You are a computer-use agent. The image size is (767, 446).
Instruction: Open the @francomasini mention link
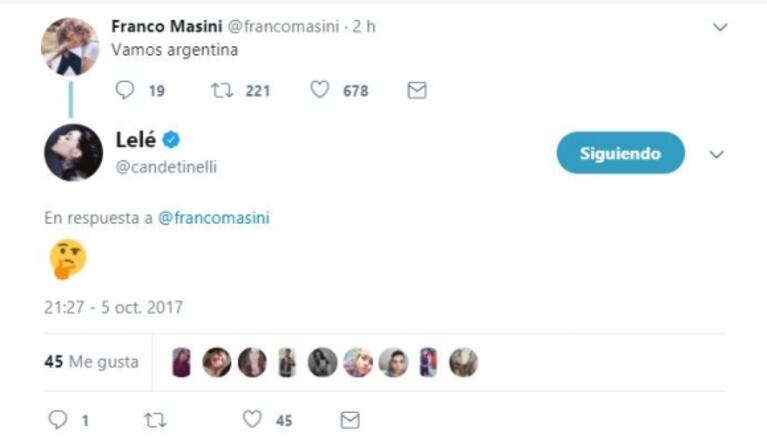[214, 218]
